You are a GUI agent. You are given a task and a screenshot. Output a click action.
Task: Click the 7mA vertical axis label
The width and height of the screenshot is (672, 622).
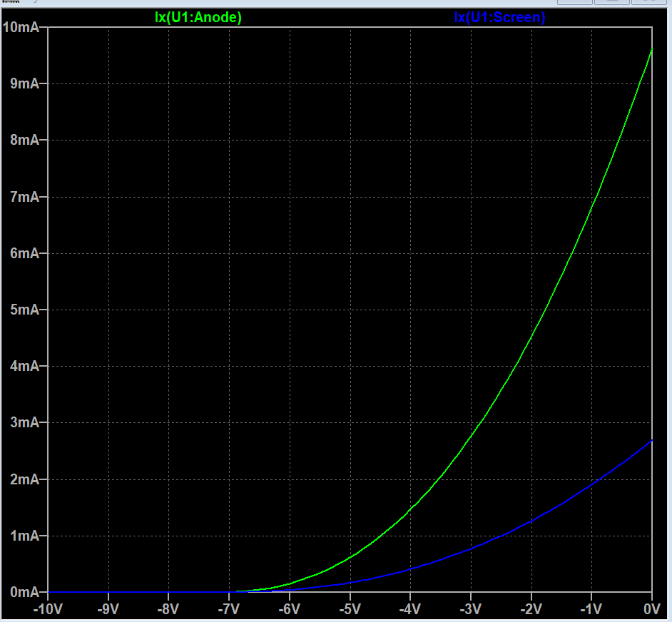pyautogui.click(x=25, y=197)
